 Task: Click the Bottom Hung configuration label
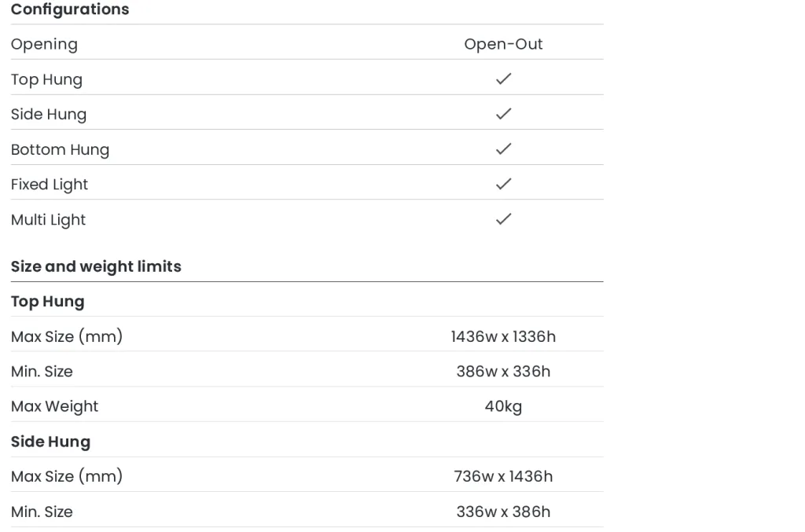(x=60, y=149)
